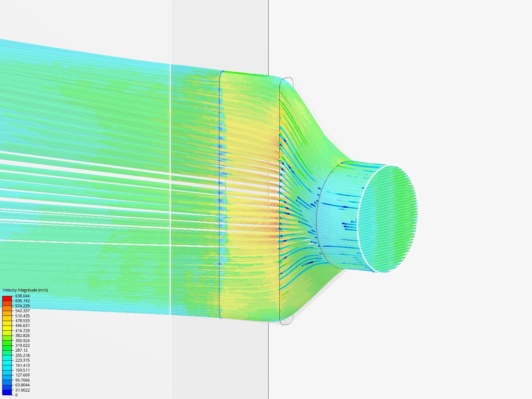The width and height of the screenshot is (532, 399).
Task: Click the 0 minimum legend value
Action: 16,395
